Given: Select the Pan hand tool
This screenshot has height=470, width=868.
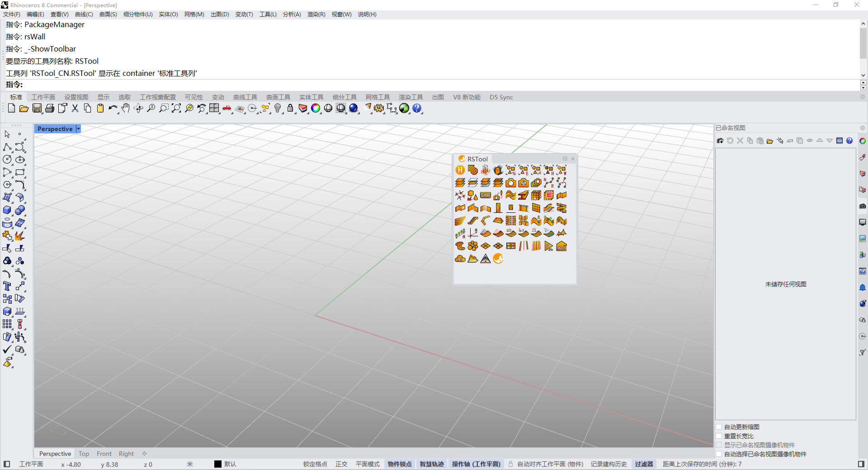Looking at the screenshot, I should 125,108.
